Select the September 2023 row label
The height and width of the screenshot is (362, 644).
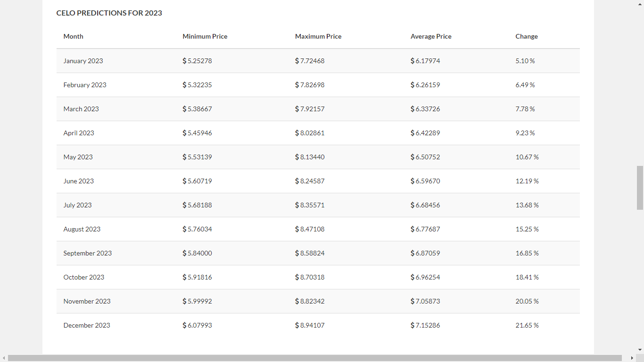pyautogui.click(x=88, y=253)
